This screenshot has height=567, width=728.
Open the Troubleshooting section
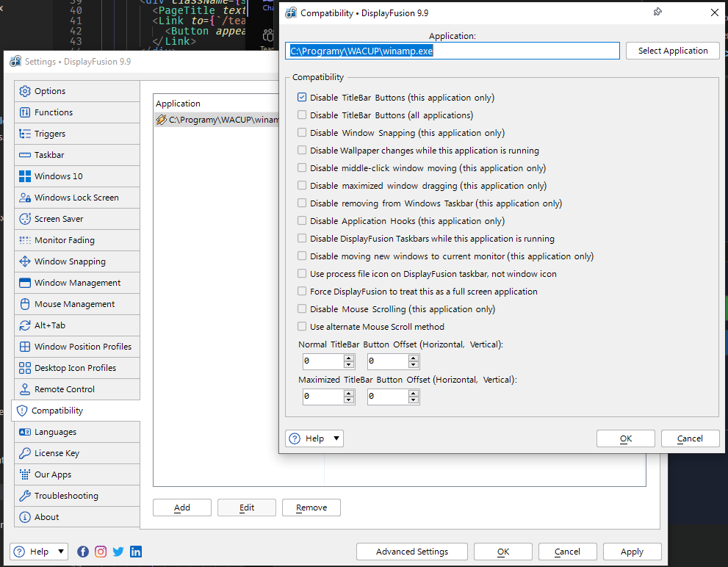point(66,496)
